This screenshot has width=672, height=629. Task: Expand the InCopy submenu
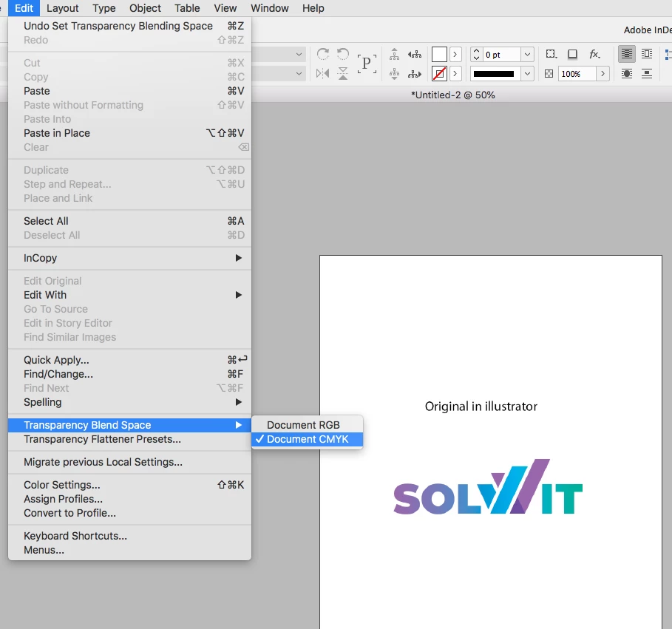(129, 258)
